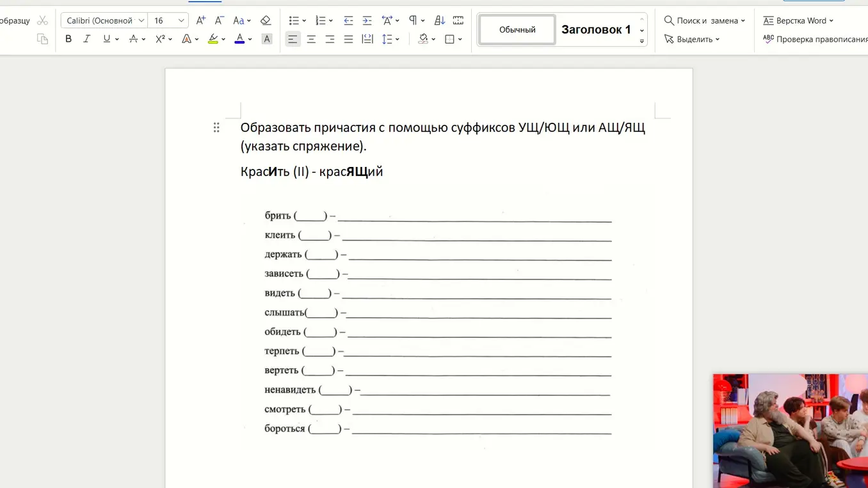Open text effects outlined A icon
The width and height of the screenshot is (868, 488).
[x=186, y=39]
